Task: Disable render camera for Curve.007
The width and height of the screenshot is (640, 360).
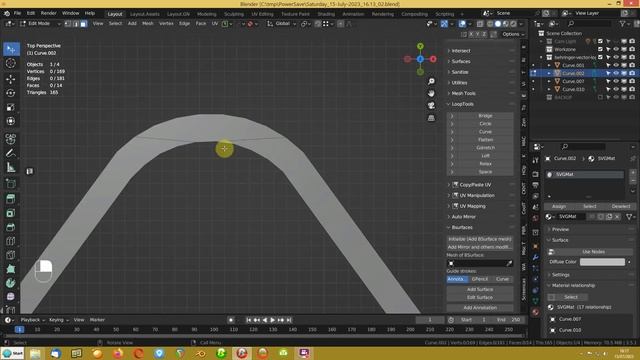Action: pyautogui.click(x=632, y=81)
